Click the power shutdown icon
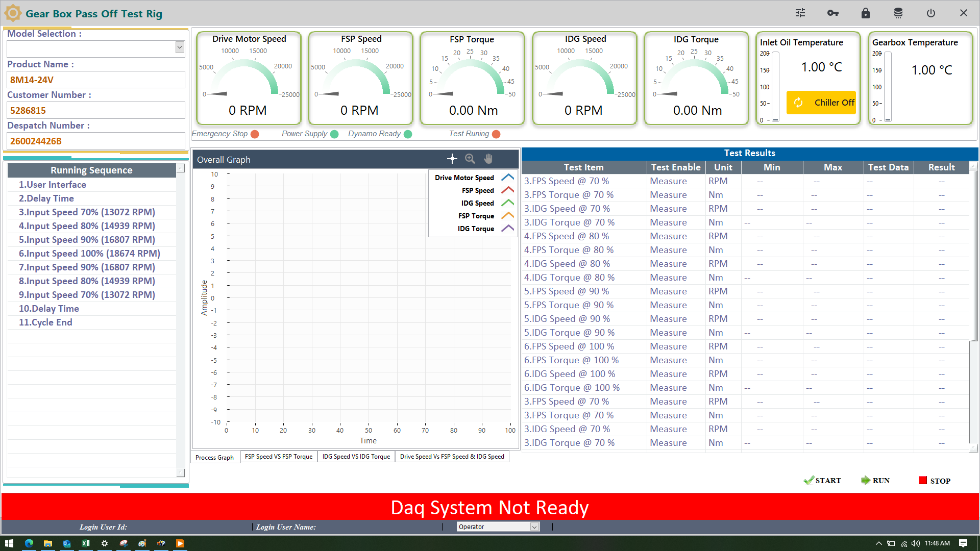 pyautogui.click(x=931, y=13)
